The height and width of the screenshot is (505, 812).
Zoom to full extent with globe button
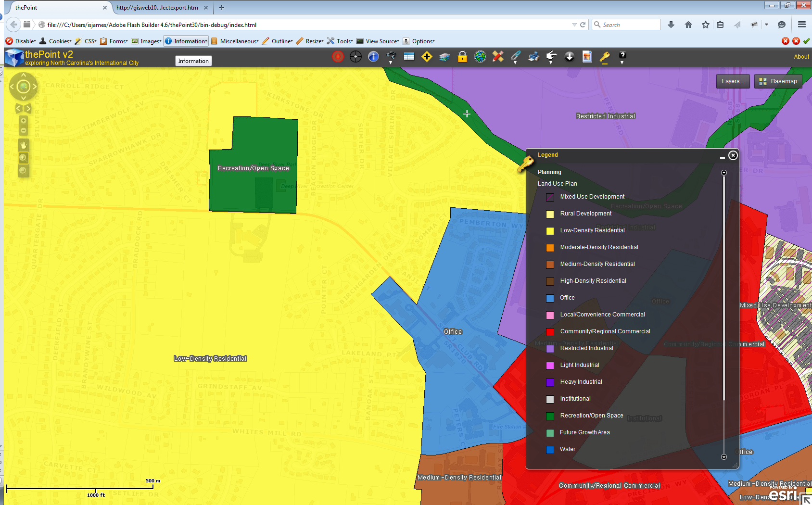[x=24, y=87]
